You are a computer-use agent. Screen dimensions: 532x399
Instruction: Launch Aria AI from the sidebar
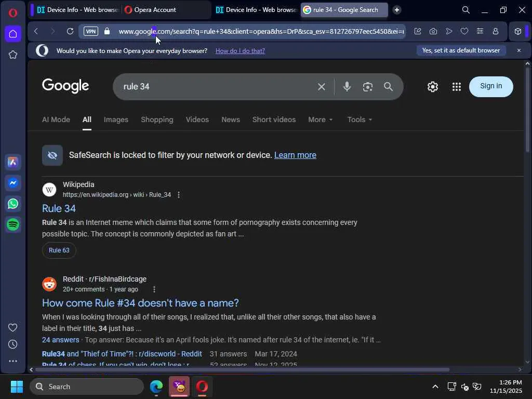pos(13,162)
